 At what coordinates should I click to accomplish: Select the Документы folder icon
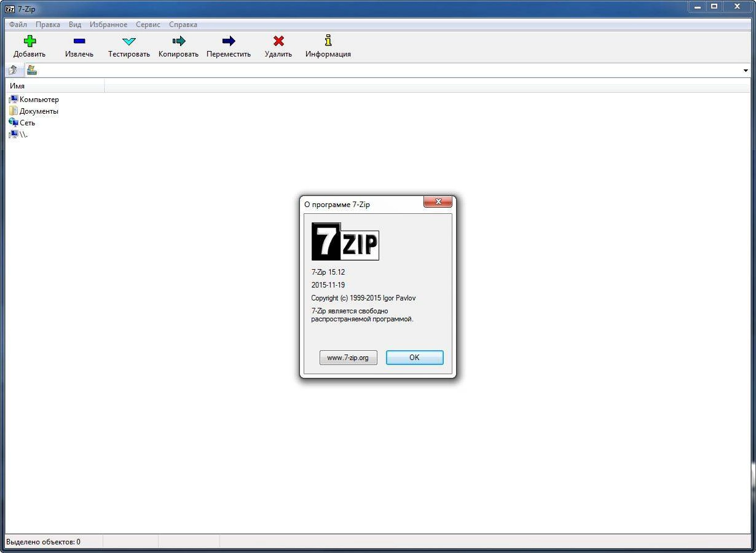tap(14, 111)
